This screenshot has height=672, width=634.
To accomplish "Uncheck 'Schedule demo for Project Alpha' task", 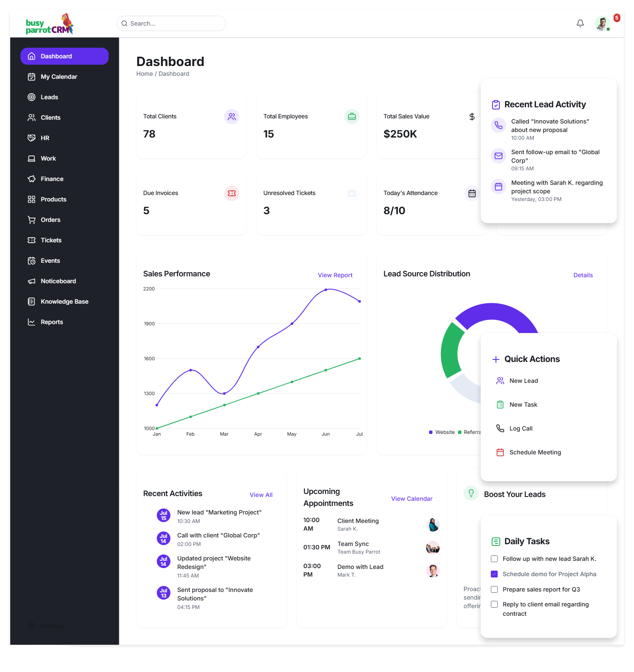I will pyautogui.click(x=494, y=574).
